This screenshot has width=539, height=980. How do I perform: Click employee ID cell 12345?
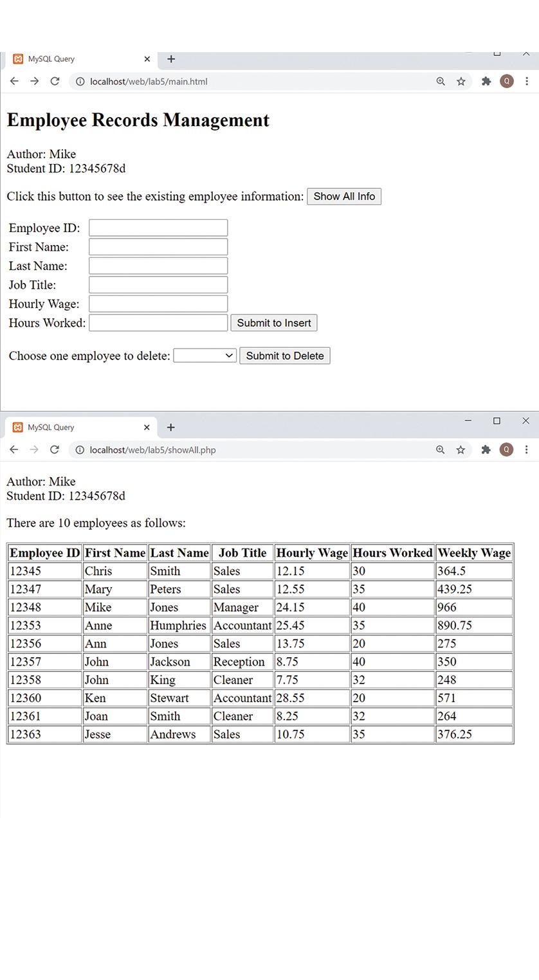pyautogui.click(x=45, y=571)
